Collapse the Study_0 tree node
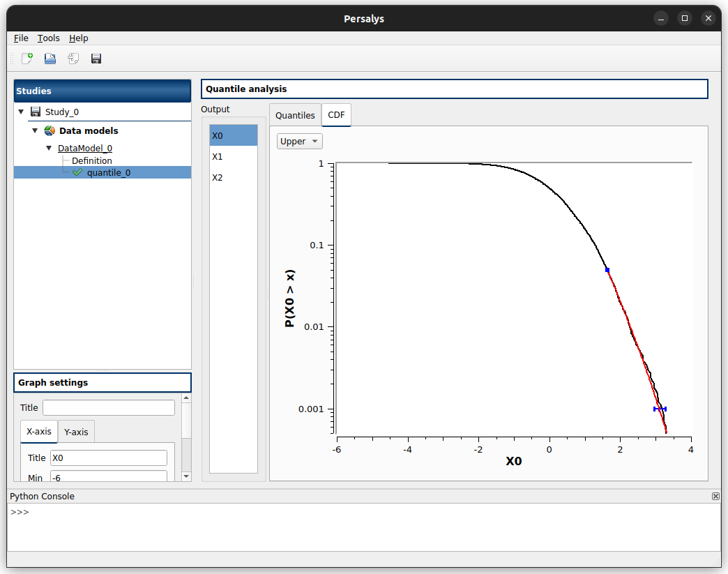The width and height of the screenshot is (728, 574). [21, 112]
